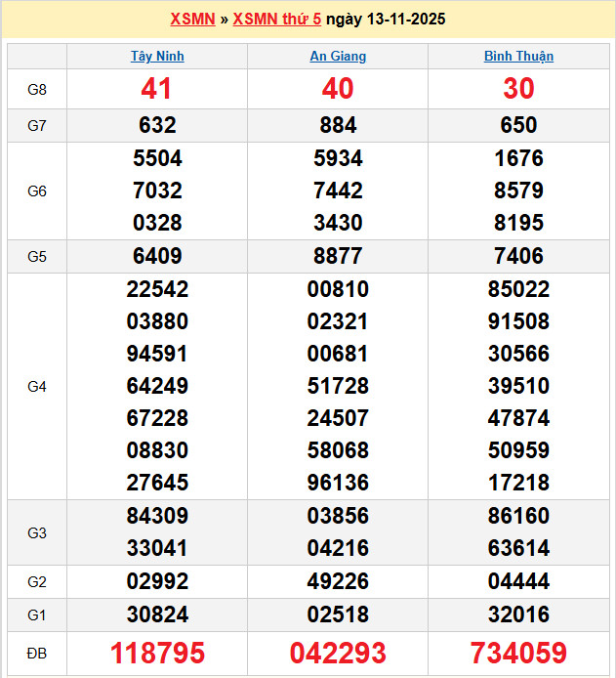This screenshot has width=616, height=678.
Task: Select An Giang G8 number 40
Action: coord(338,89)
